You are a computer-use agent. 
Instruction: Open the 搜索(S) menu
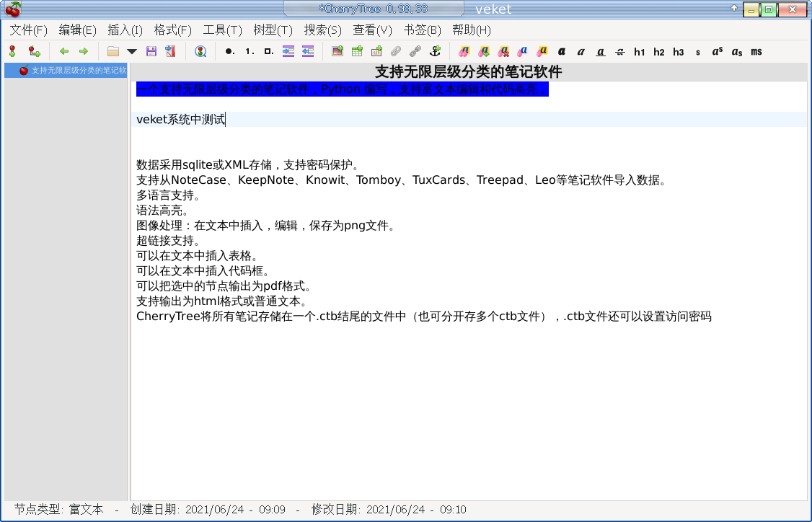tap(322, 30)
